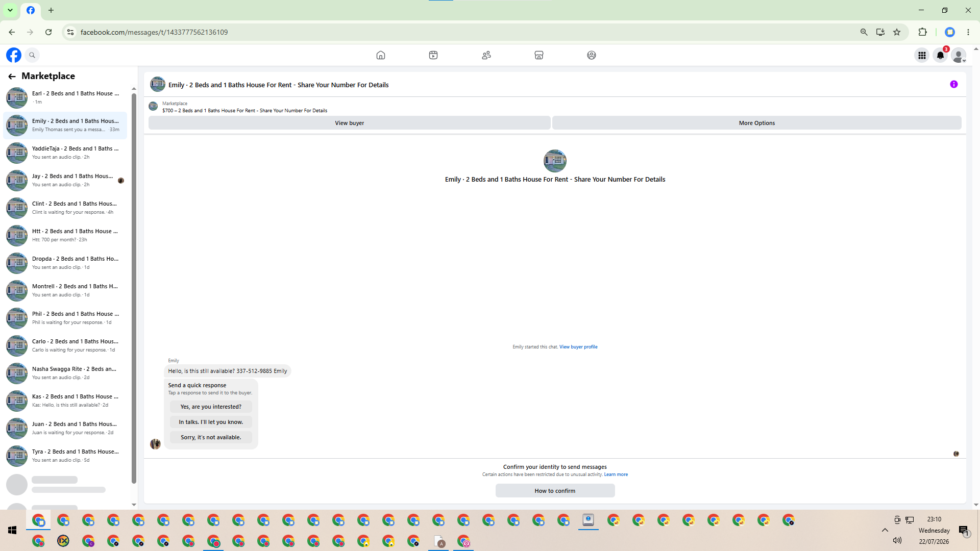The width and height of the screenshot is (980, 551).
Task: Send quick response 'In talks. I'll let you know.'
Action: pyautogui.click(x=211, y=422)
